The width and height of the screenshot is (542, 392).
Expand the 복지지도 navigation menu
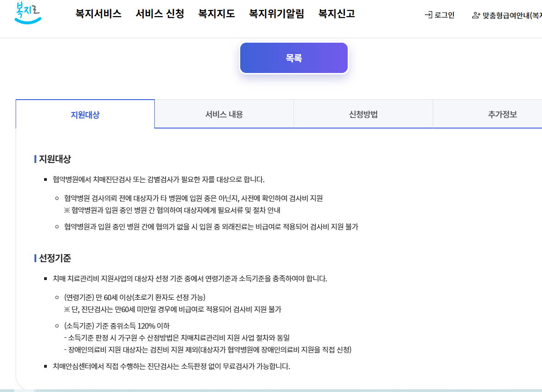coord(216,14)
